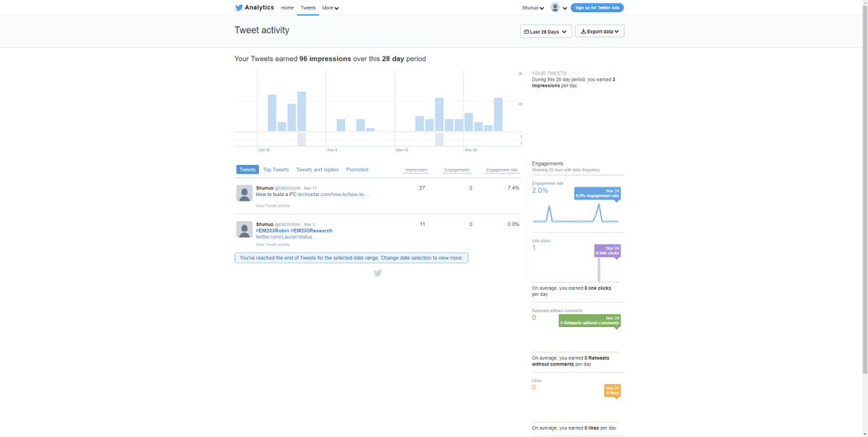Click the #EM203Research hashtag

[x=312, y=231]
